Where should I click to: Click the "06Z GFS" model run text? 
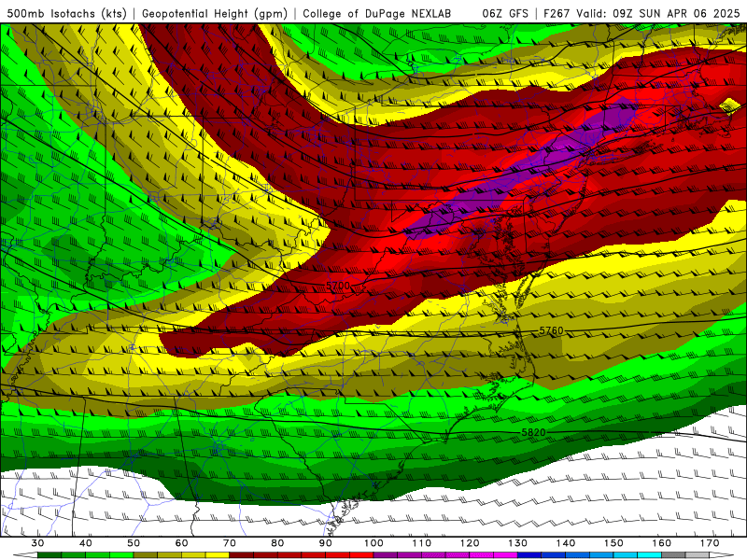(x=505, y=14)
